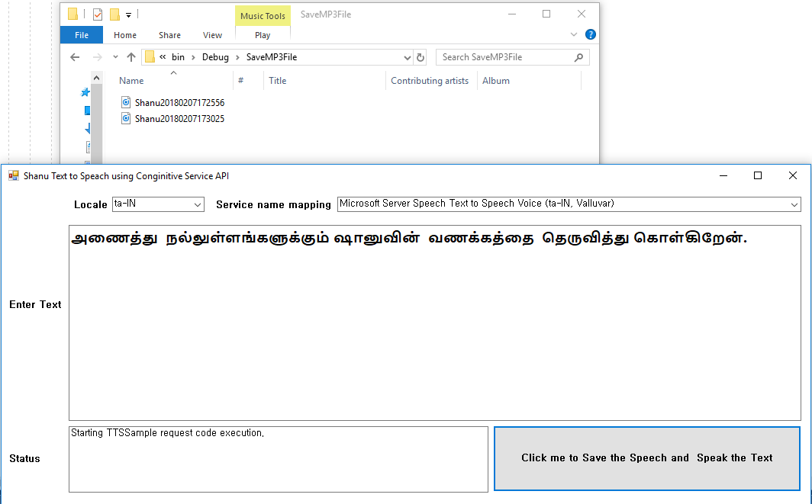
Task: Switch to the Home ribbon tab
Action: tap(125, 34)
